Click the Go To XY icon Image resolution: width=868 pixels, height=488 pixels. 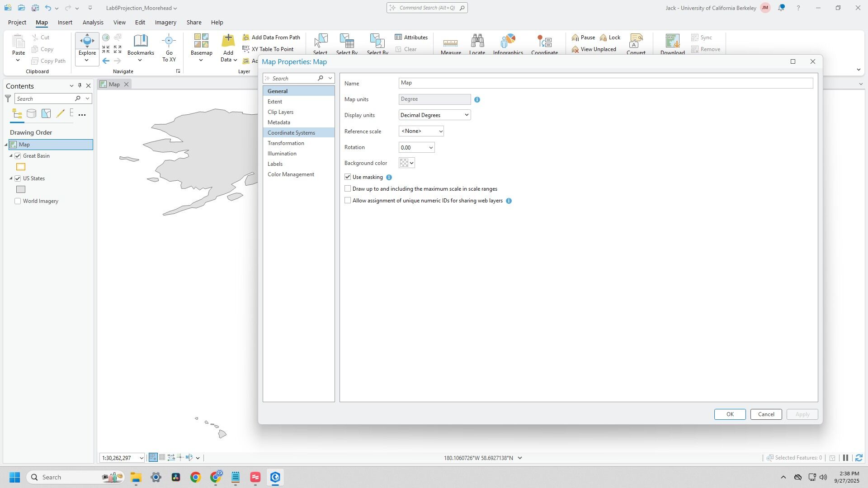[169, 42]
